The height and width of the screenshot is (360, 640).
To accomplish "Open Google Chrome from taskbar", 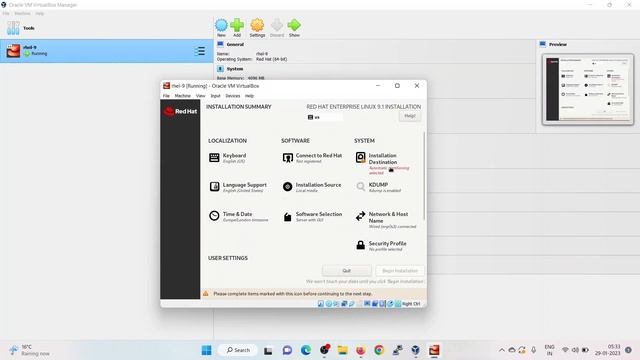I will click(379, 350).
